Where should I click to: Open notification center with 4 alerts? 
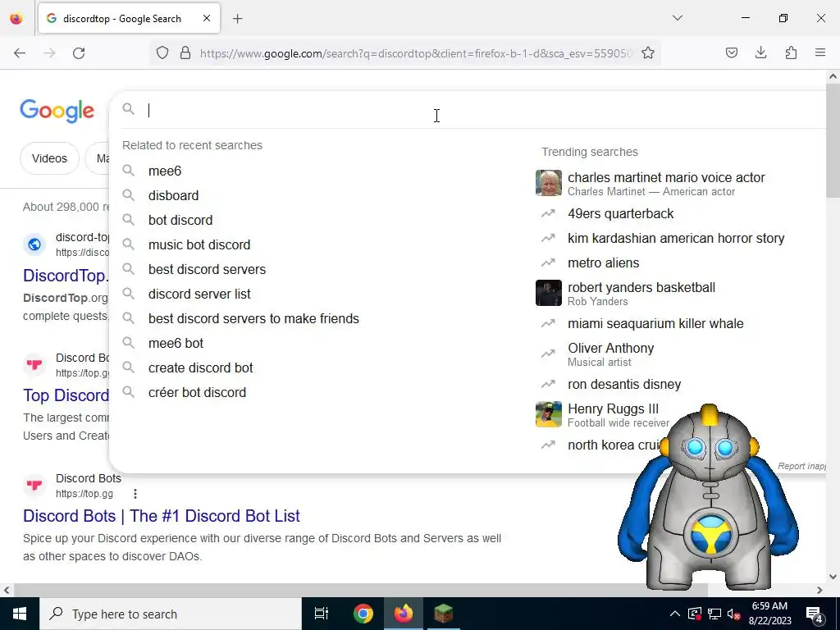click(x=814, y=614)
